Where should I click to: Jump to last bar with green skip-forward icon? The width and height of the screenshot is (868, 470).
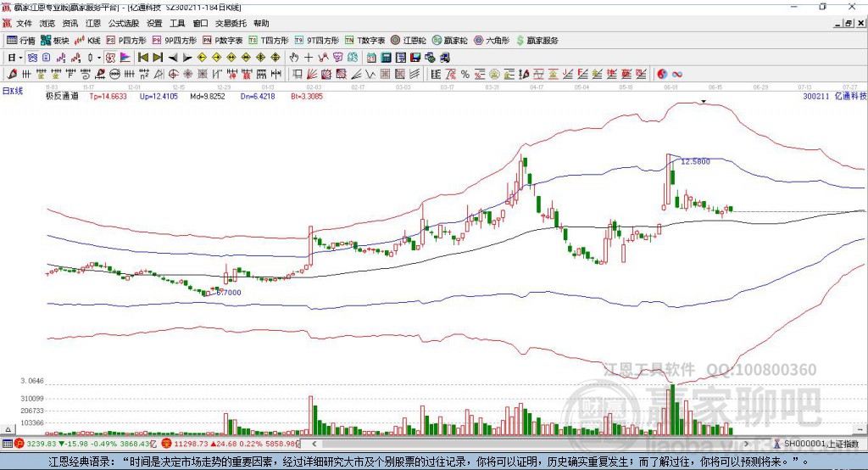(158, 58)
